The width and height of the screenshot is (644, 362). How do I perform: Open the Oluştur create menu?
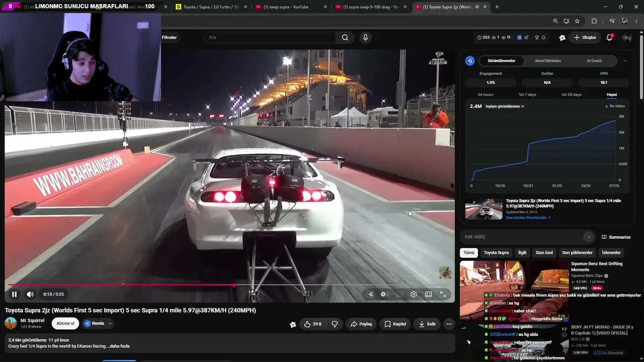(x=585, y=37)
